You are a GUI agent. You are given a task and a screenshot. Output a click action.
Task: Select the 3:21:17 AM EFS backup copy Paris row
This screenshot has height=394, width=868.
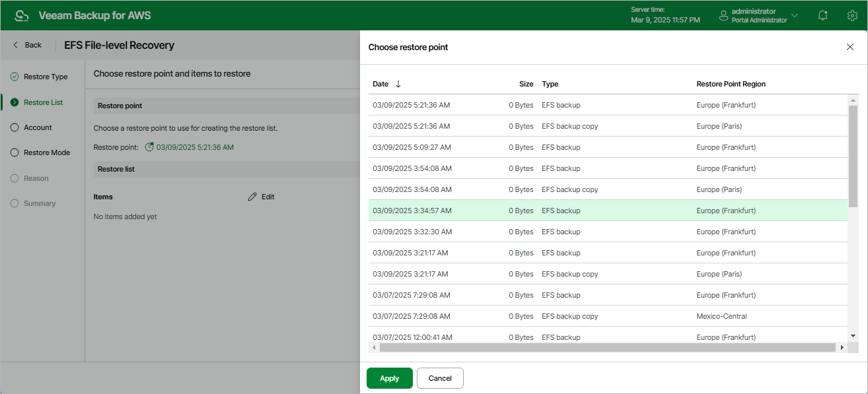608,274
